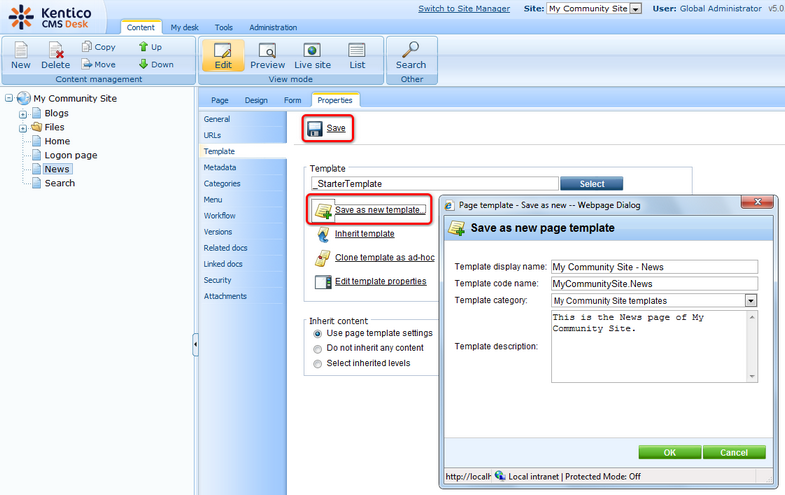785x495 pixels.
Task: Switch to the Design tab
Action: (x=256, y=100)
